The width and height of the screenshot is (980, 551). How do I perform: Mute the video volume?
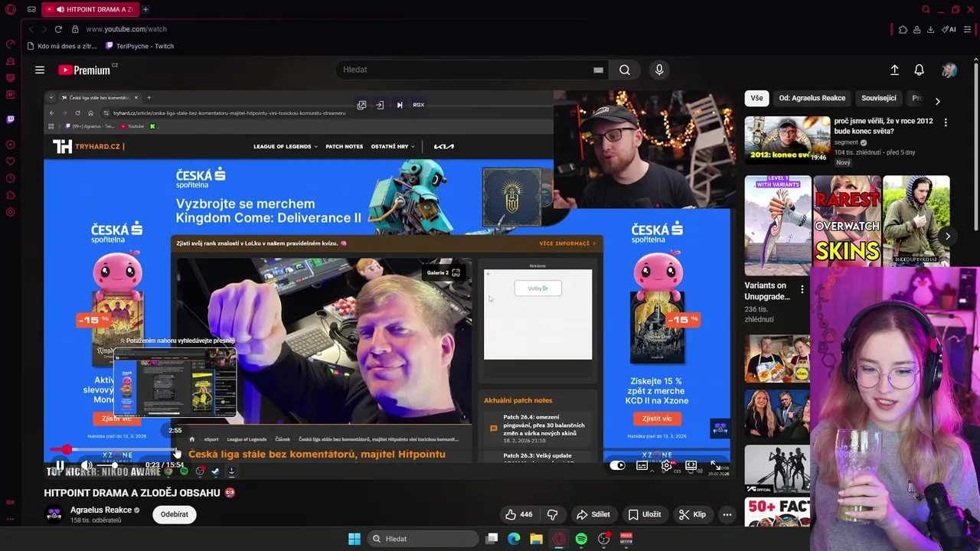[x=87, y=465]
